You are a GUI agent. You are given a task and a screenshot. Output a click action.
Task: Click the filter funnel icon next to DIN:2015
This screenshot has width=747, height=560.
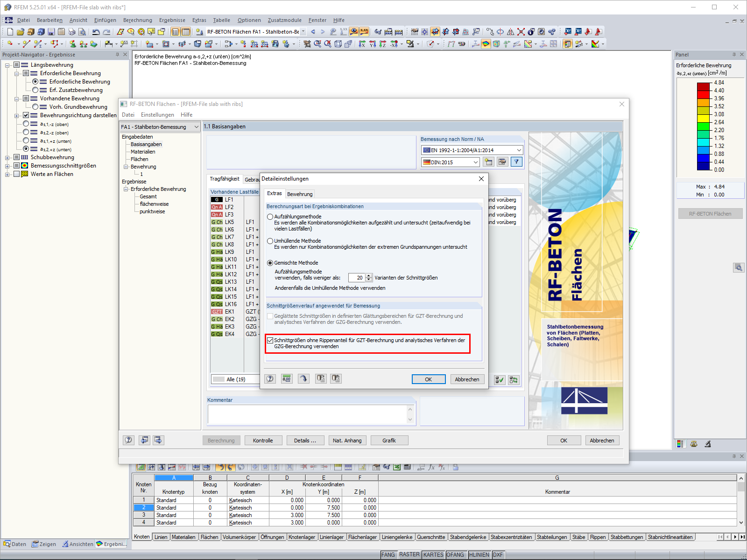point(516,162)
